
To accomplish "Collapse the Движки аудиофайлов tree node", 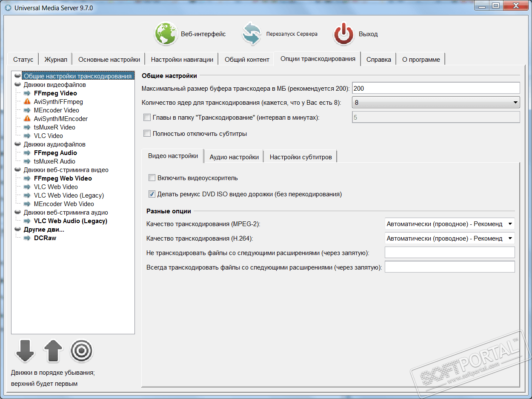I will point(17,144).
